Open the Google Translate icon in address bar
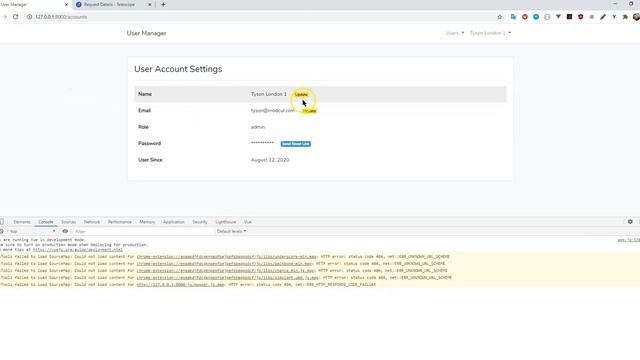The width and height of the screenshot is (640, 360). pyautogui.click(x=513, y=17)
